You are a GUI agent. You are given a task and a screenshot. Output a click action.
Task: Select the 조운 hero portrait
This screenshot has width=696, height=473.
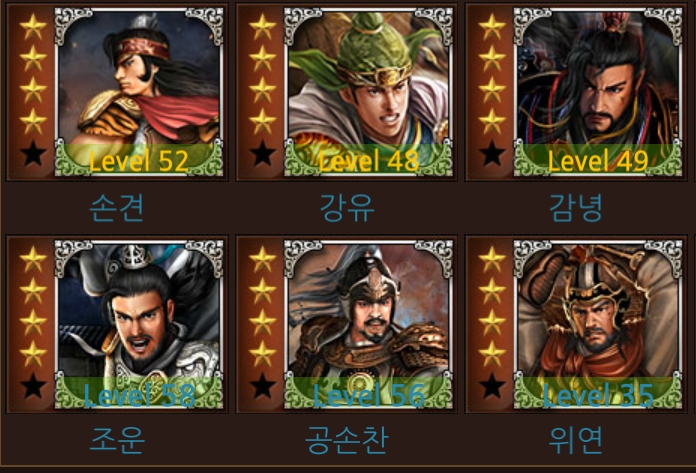pos(139,324)
